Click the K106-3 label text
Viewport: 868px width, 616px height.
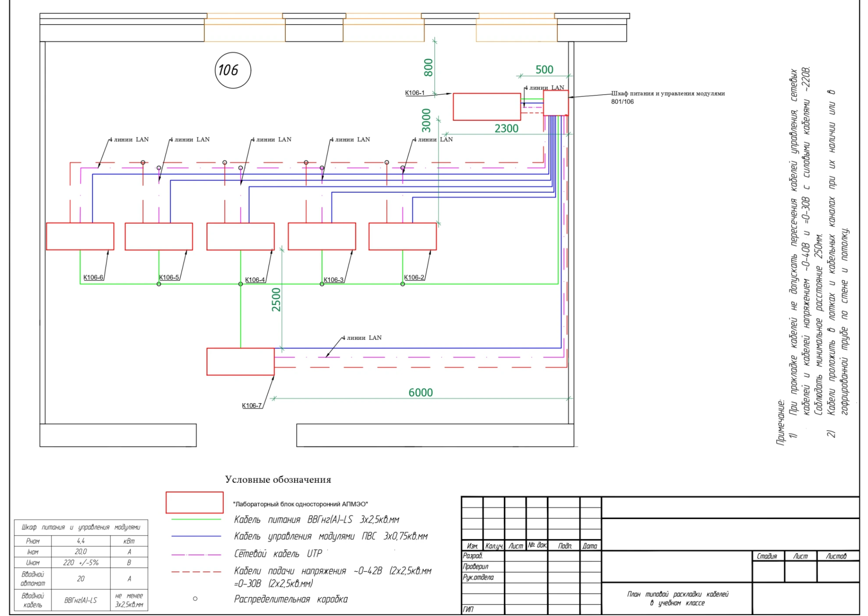[x=334, y=280]
